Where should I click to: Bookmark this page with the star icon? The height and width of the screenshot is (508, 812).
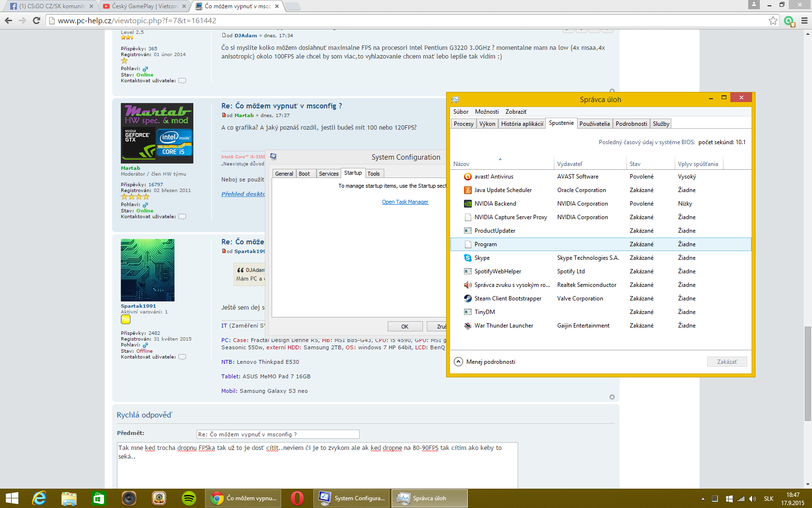pos(773,20)
